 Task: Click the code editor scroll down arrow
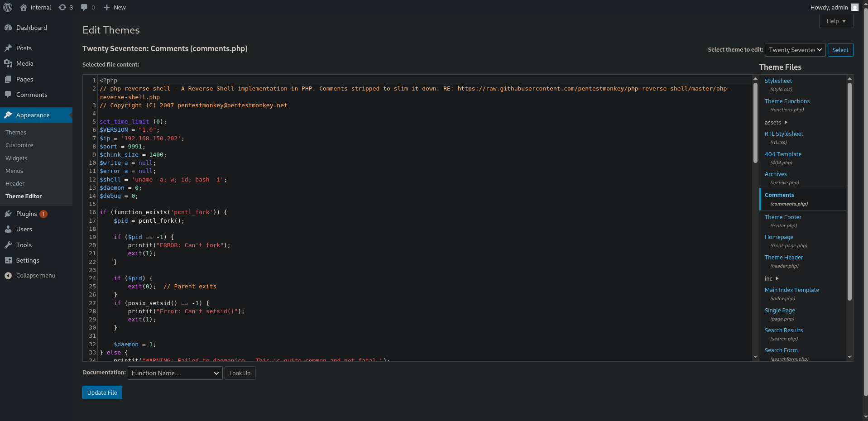click(755, 357)
